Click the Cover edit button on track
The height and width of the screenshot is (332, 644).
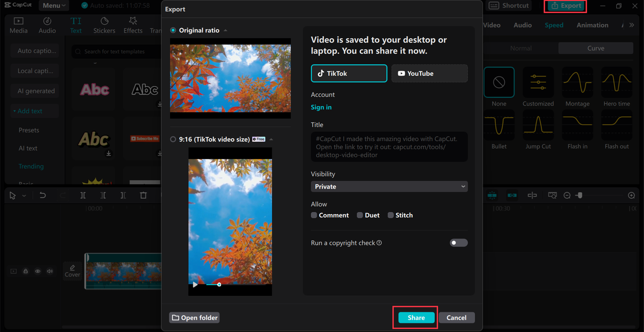[72, 271]
